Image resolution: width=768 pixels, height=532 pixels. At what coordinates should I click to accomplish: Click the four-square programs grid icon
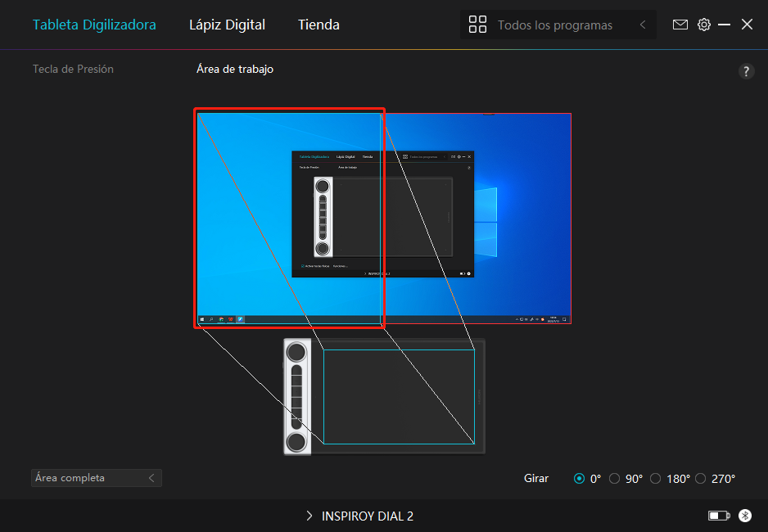[477, 25]
